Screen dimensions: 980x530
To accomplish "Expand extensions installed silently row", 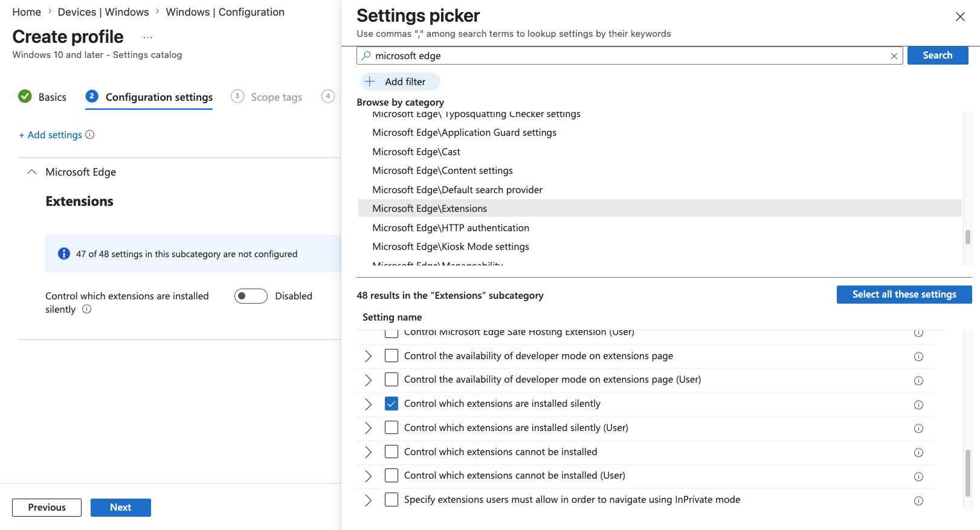I will click(x=368, y=404).
